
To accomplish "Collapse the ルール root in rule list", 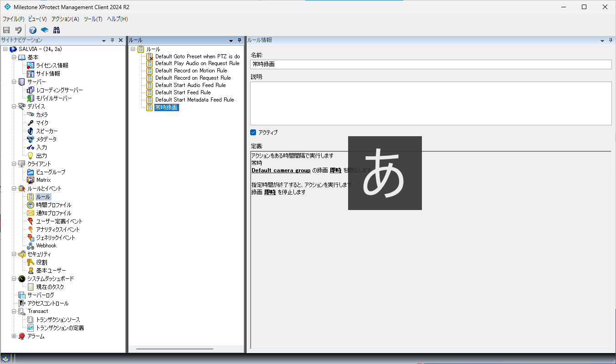I will coord(133,49).
